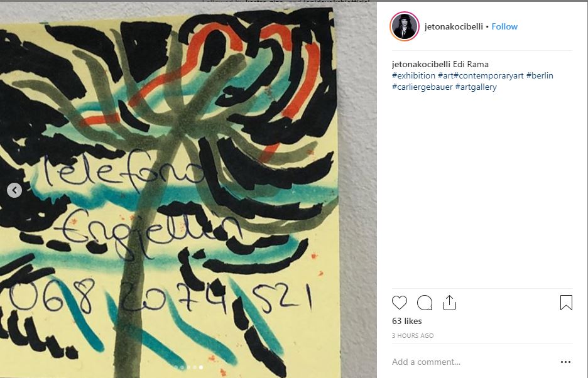588x378 pixels.
Task: Open jetonakocibelli profile from header username
Action: click(454, 26)
